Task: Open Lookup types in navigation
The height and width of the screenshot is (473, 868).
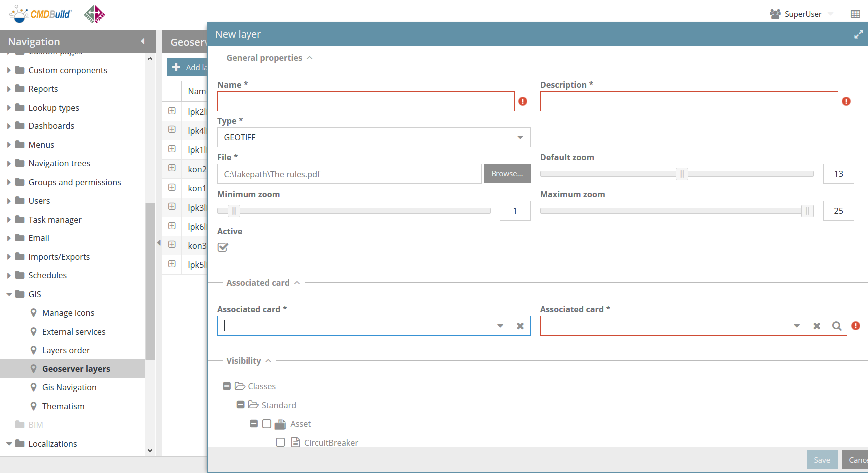Action: coord(54,108)
